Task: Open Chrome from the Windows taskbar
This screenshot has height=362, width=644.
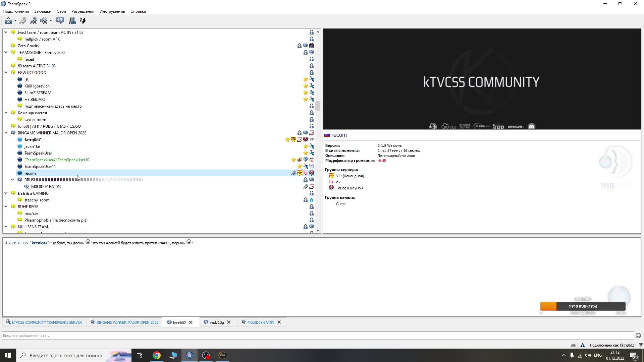Action: pos(157,355)
